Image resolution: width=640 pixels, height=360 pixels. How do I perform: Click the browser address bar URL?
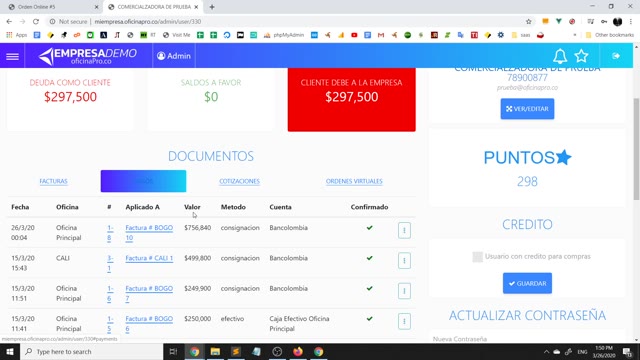click(x=147, y=21)
